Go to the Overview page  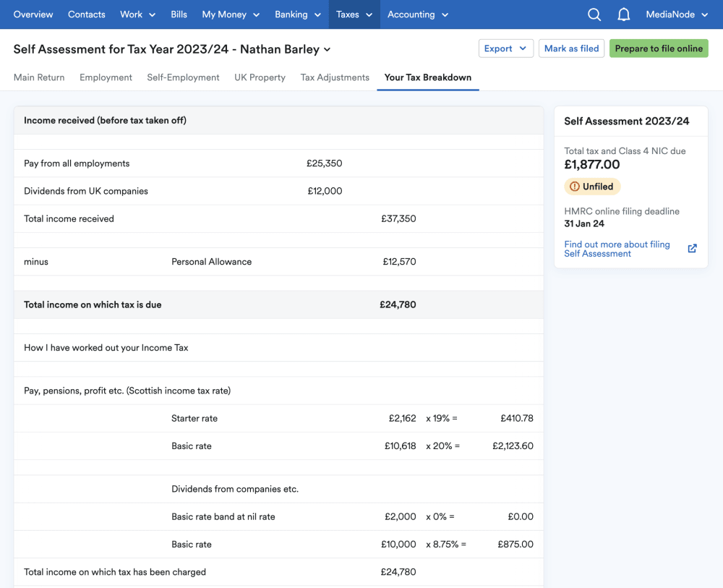pos(33,14)
